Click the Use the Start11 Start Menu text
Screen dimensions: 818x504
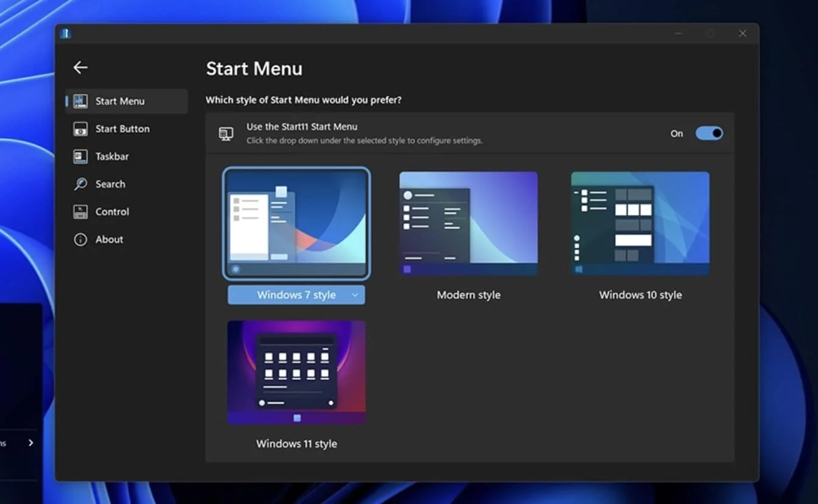point(302,127)
